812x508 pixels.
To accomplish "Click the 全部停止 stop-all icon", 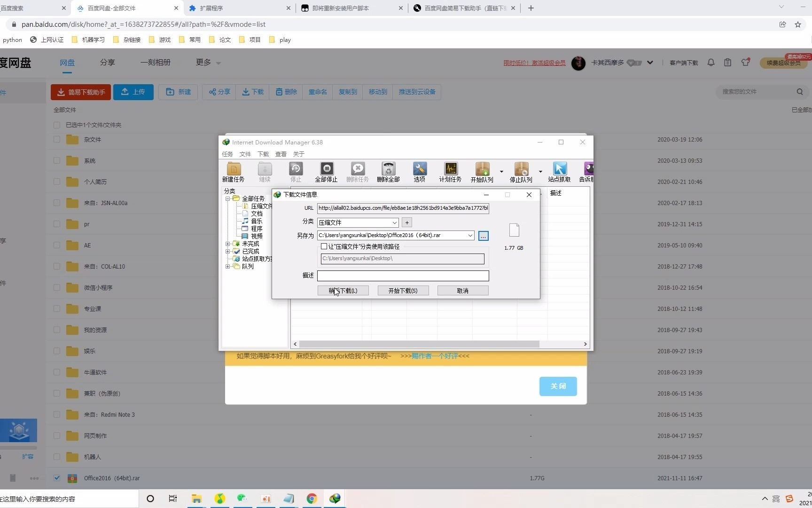I will (x=326, y=172).
